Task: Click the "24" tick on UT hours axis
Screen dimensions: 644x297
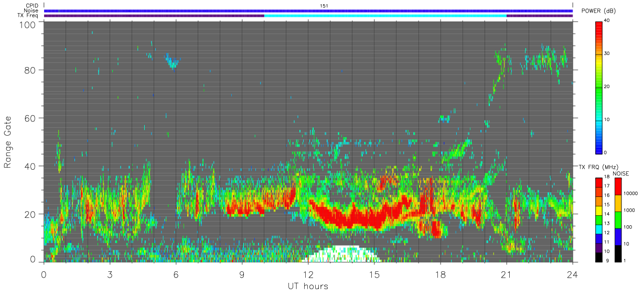Action: 572,274
